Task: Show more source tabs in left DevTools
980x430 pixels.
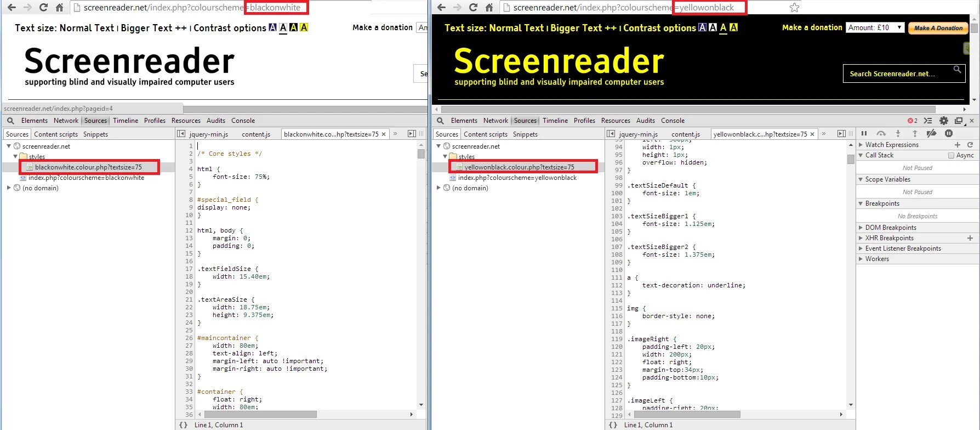Action: (x=395, y=134)
